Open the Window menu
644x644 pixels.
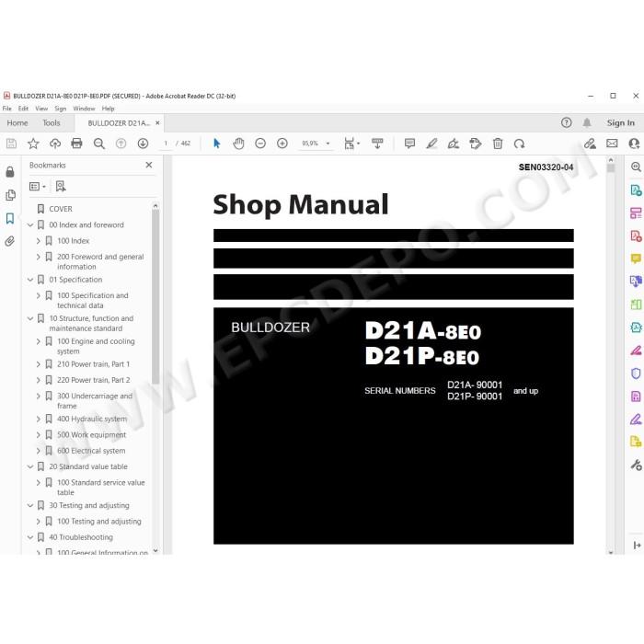coord(84,109)
